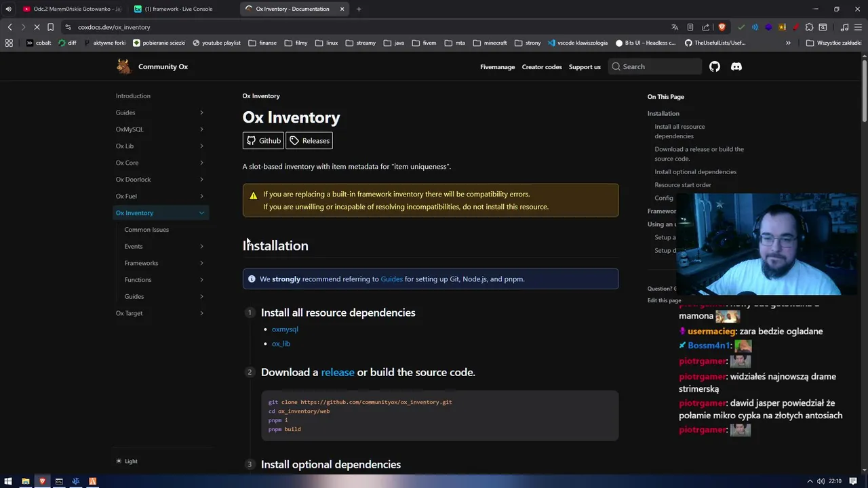
Task: Click the share page icon in address bar
Action: pos(706,27)
